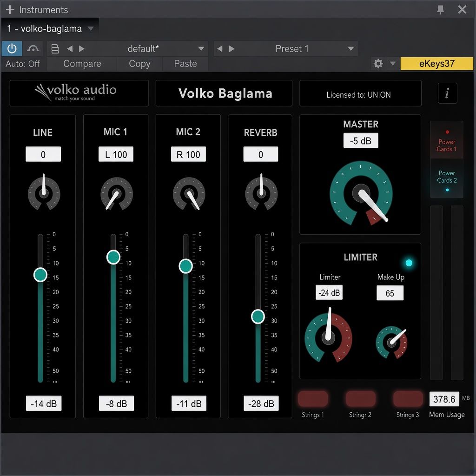This screenshot has height=476, width=476.
Task: Click Auto: Off automation mode
Action: [x=22, y=64]
